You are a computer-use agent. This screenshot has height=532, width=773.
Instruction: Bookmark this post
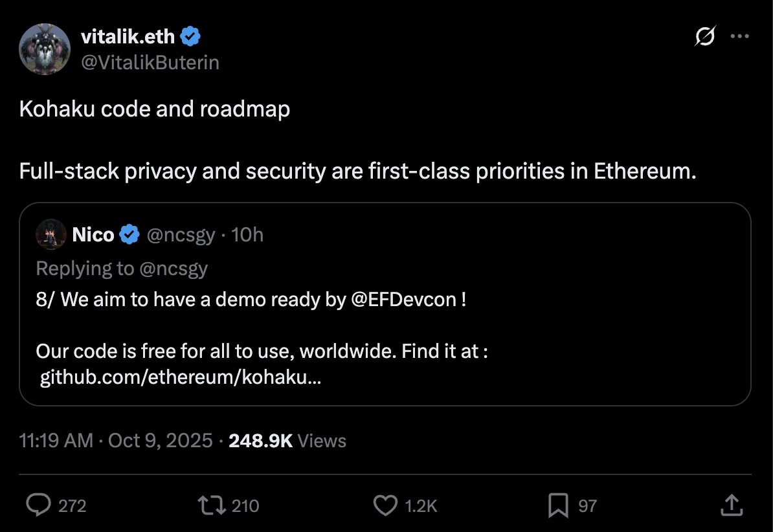pos(558,505)
